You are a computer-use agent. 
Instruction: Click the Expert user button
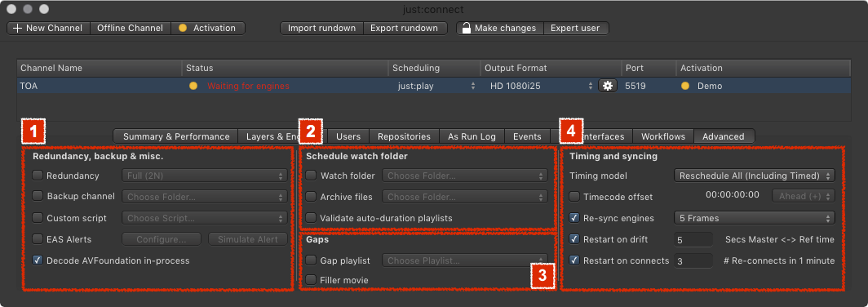[x=576, y=28]
